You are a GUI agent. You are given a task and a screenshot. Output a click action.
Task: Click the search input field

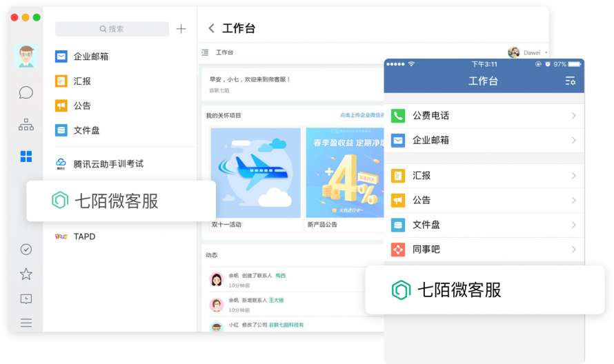point(112,29)
